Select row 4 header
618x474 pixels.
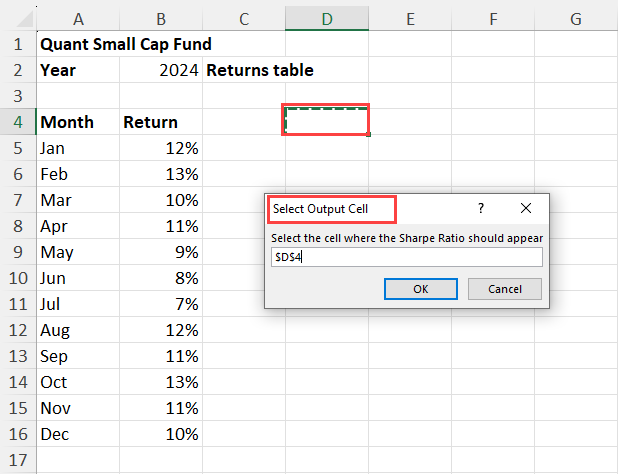click(x=18, y=122)
